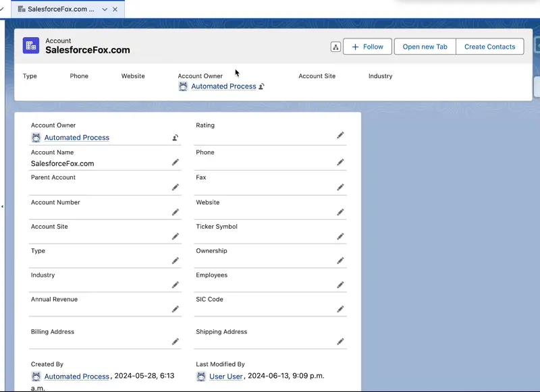Screen dimensions: 540x392
Task: Click Create Contacts button
Action: 490,47
